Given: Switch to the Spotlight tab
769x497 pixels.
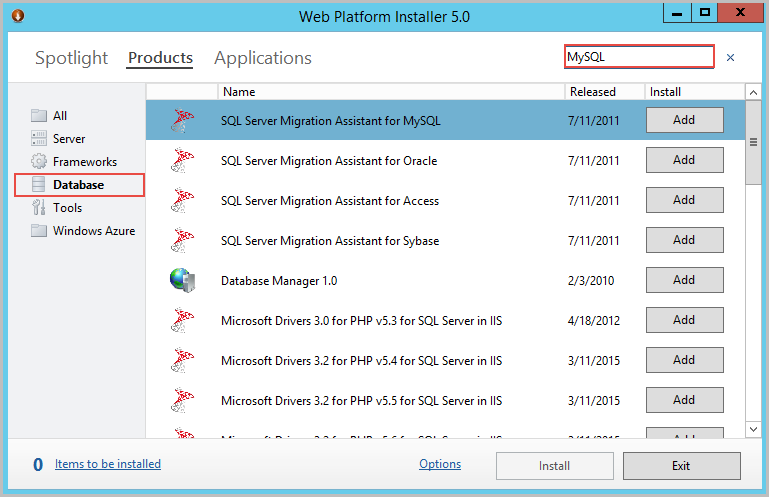Looking at the screenshot, I should pos(71,58).
